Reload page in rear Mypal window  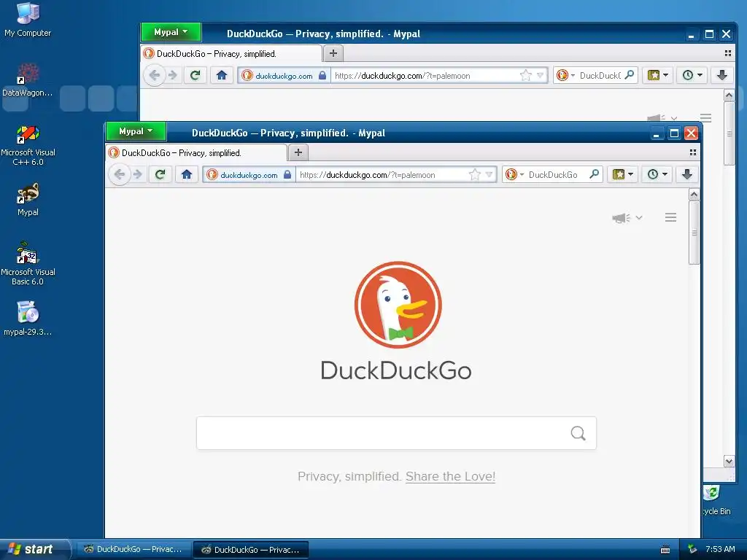(196, 75)
